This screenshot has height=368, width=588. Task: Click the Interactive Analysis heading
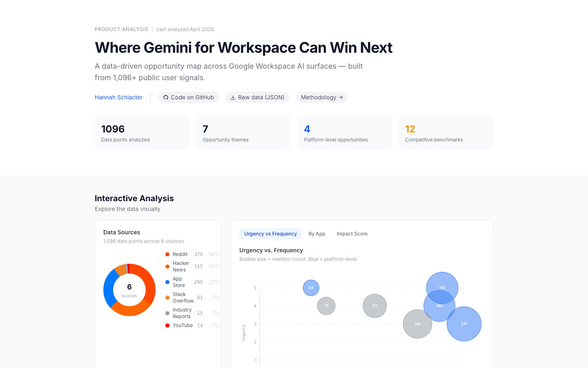click(x=134, y=198)
